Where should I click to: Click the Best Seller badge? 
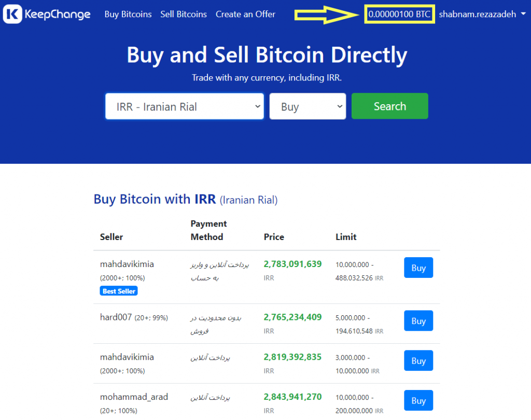119,291
